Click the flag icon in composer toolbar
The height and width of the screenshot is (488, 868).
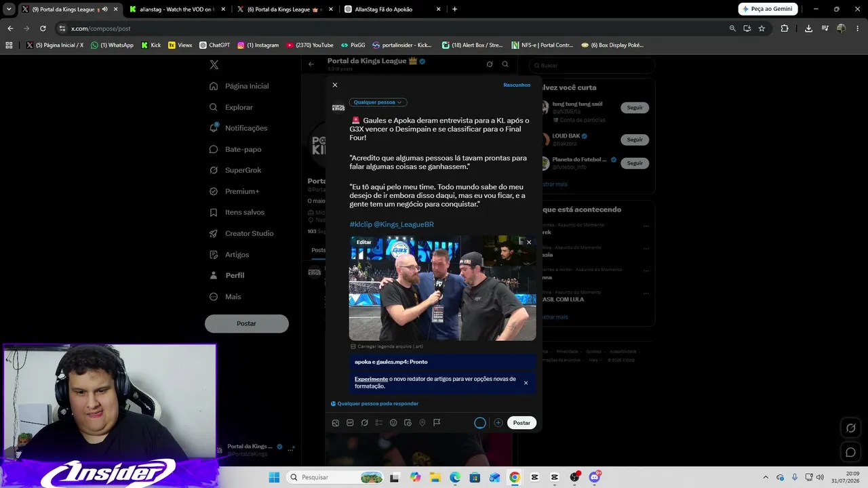[x=437, y=423]
